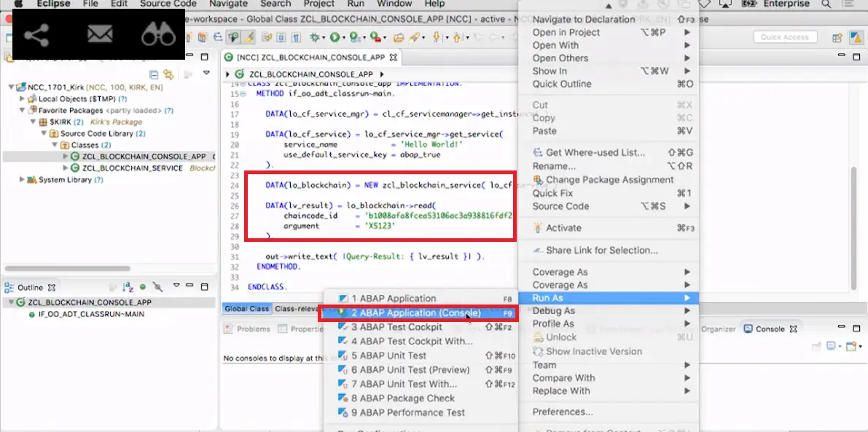
Task: Click Quick Outline in the context menu
Action: coord(609,84)
